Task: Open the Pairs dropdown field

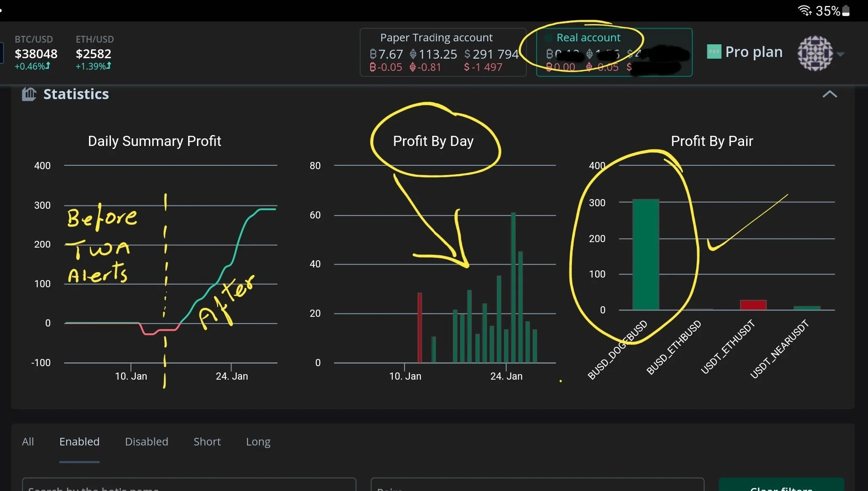Action: coord(537,485)
